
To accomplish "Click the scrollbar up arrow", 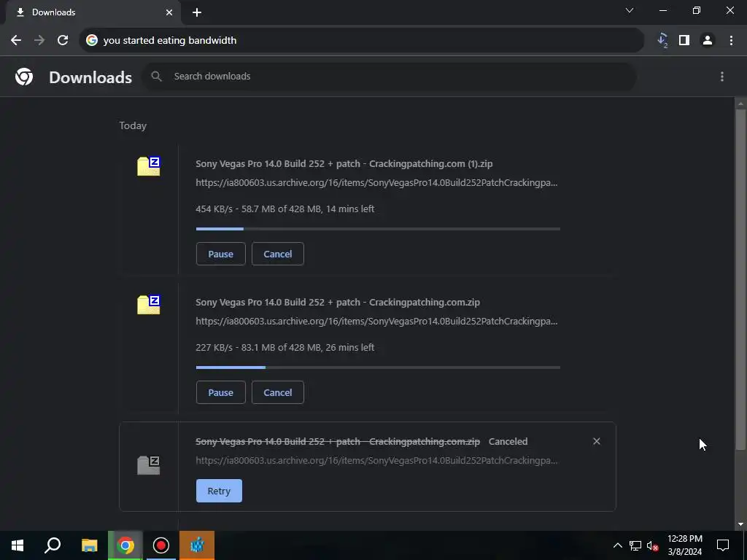I will tap(740, 103).
